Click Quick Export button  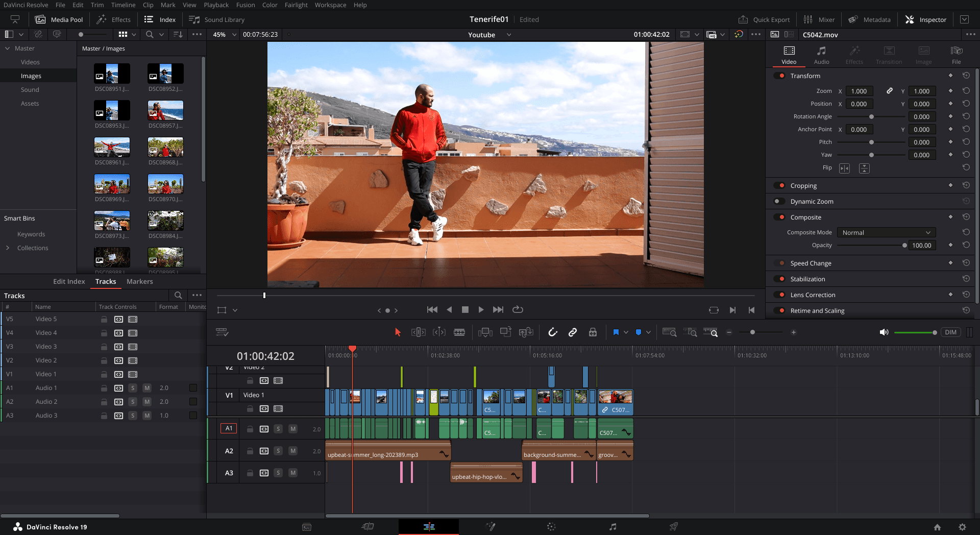[x=764, y=19]
